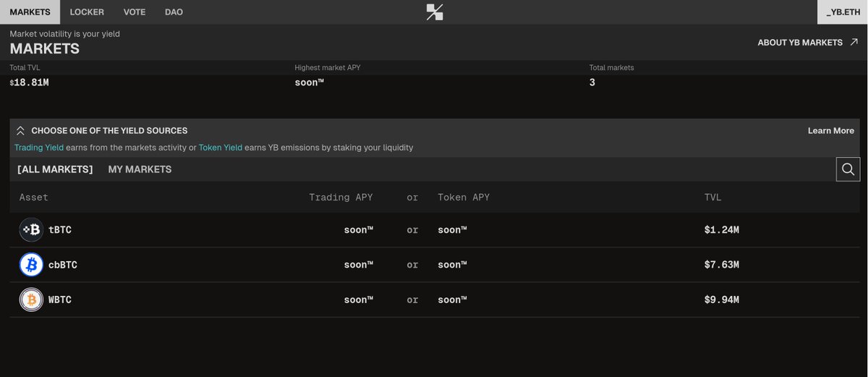Image resolution: width=868 pixels, height=377 pixels.
Task: Open the markets search magnifier icon
Action: 848,169
